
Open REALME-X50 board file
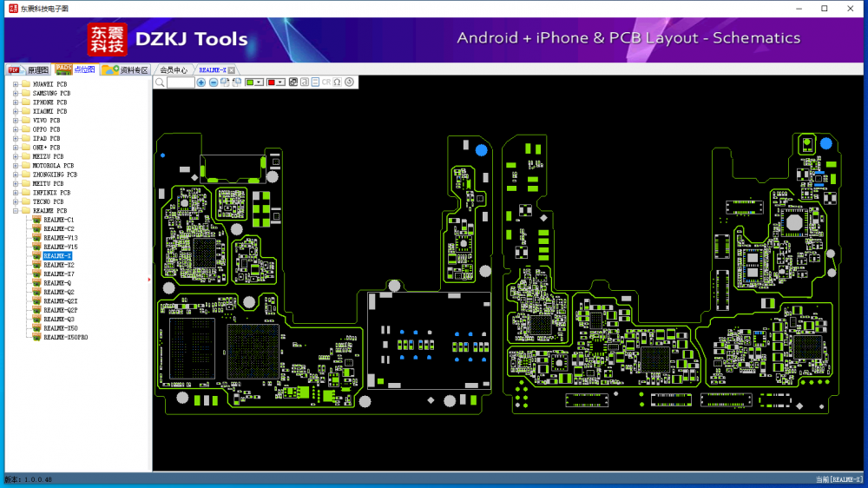pyautogui.click(x=61, y=328)
